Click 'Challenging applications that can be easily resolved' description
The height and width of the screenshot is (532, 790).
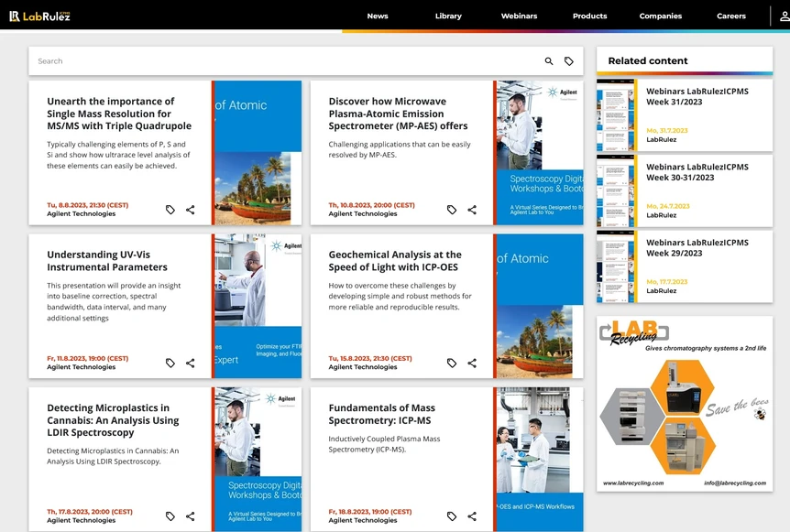click(x=400, y=149)
